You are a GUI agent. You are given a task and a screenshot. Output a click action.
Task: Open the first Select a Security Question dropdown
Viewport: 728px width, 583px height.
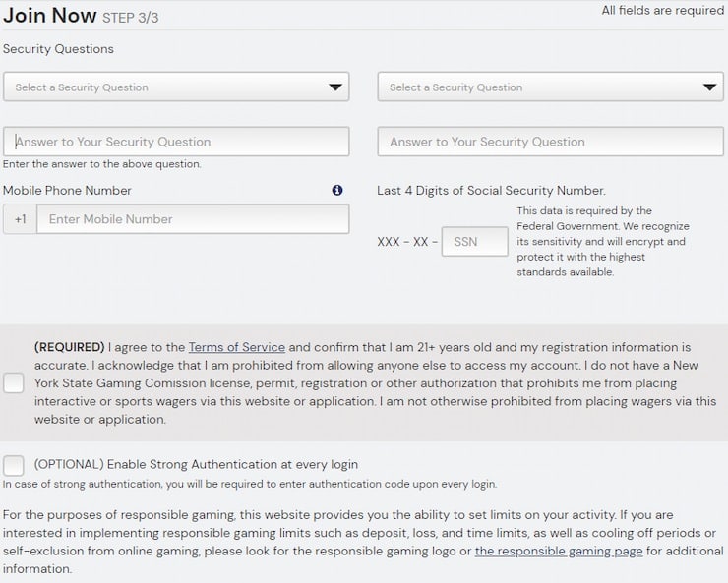pyautogui.click(x=176, y=87)
